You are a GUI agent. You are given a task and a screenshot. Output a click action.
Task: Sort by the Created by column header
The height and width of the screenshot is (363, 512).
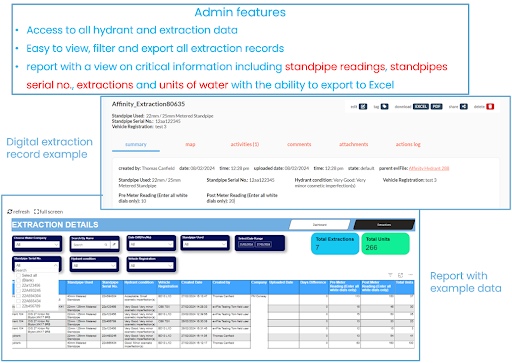pyautogui.click(x=231, y=287)
